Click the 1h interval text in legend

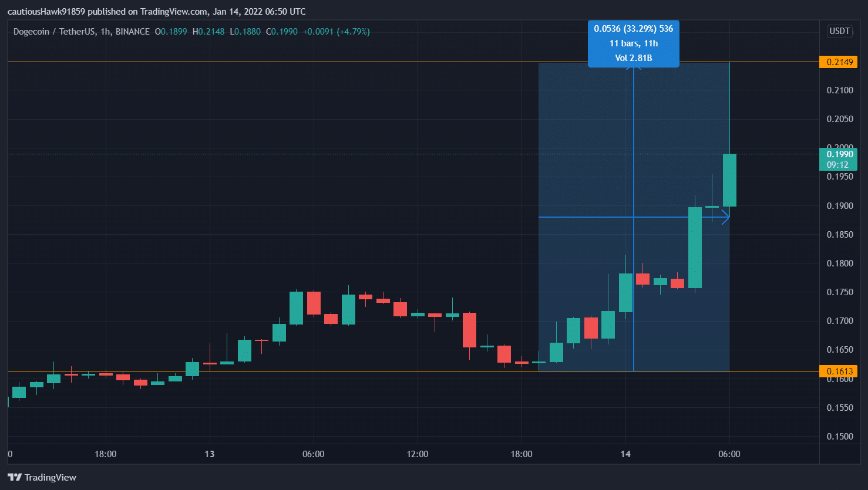tap(105, 32)
